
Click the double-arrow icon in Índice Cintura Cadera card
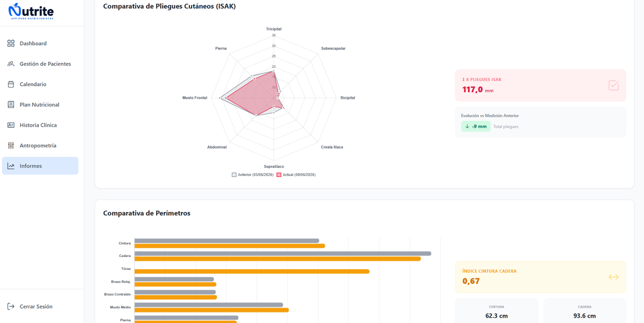pyautogui.click(x=613, y=277)
